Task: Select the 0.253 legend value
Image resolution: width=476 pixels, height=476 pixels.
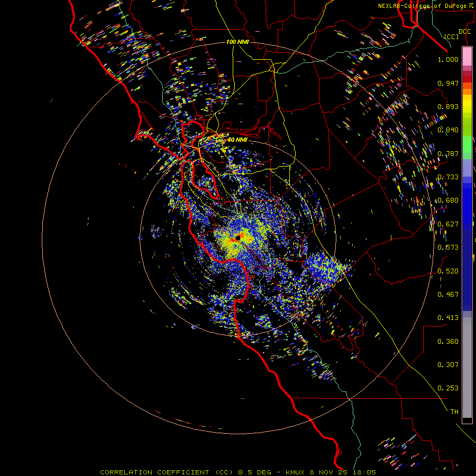Action: tap(448, 388)
